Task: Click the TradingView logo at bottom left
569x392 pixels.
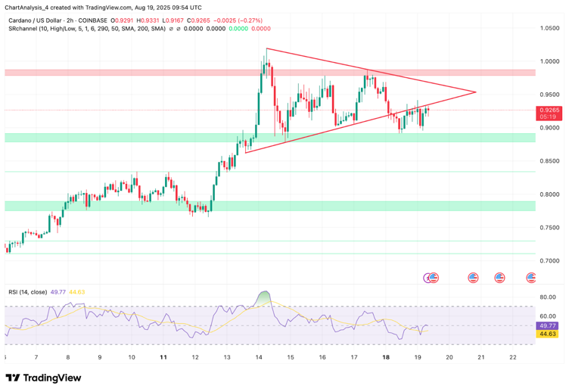Action: click(x=45, y=378)
